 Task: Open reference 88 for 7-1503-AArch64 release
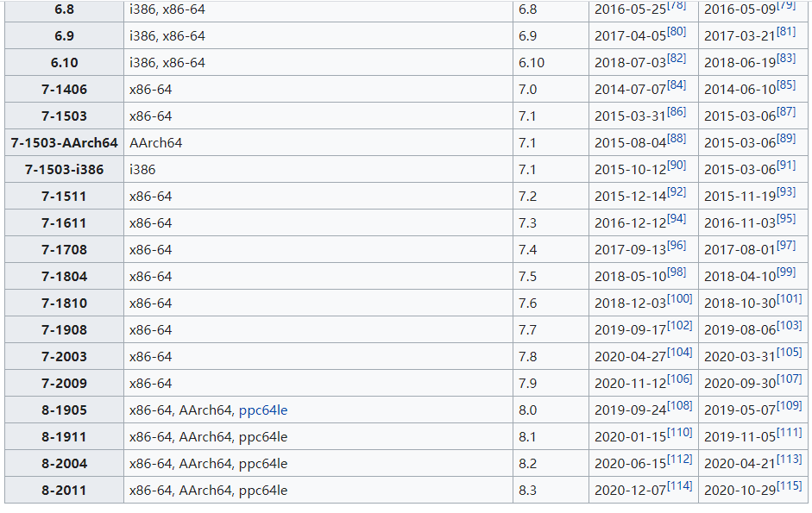[677, 138]
